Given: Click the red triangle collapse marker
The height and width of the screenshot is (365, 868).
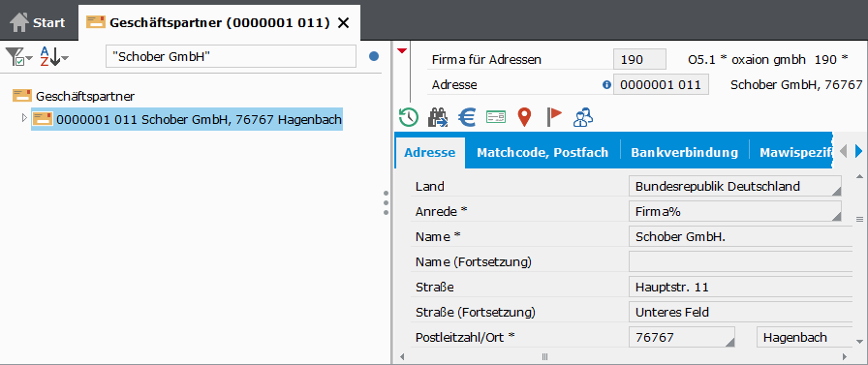Looking at the screenshot, I should [402, 51].
